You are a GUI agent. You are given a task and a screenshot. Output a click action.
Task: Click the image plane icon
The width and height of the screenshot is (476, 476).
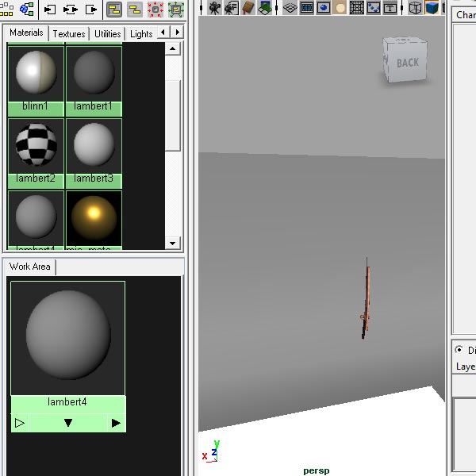pos(264,8)
